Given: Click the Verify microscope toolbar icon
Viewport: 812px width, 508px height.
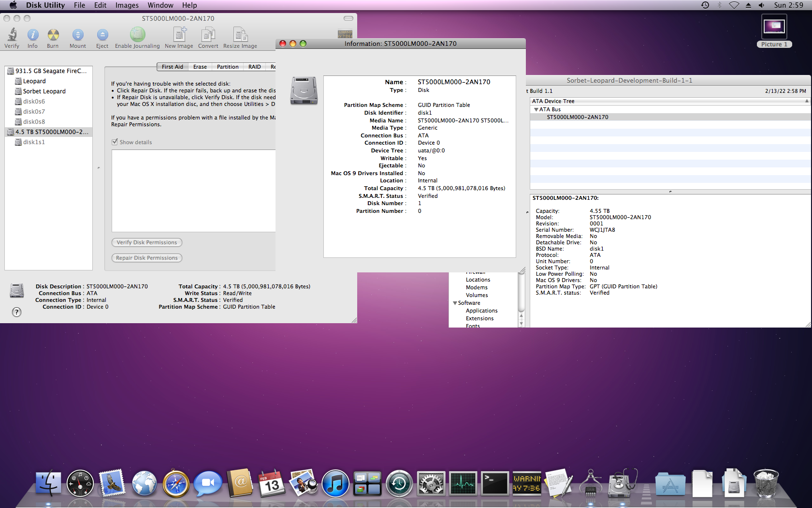Looking at the screenshot, I should coord(12,35).
